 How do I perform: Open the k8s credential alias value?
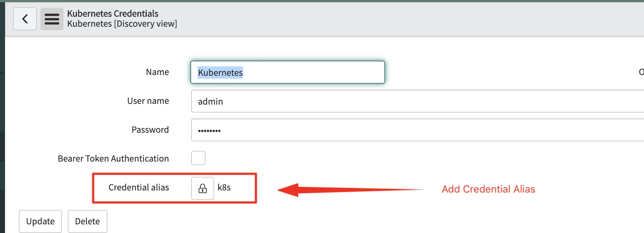click(224, 188)
